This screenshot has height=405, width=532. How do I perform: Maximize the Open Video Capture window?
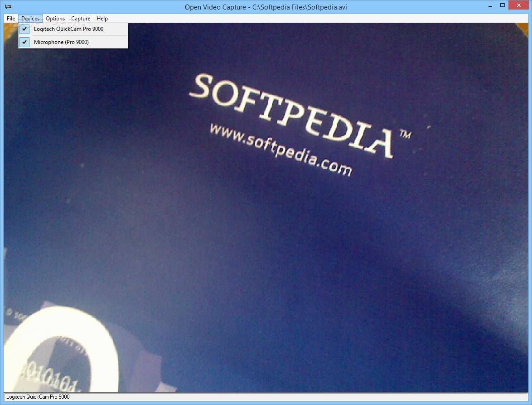(x=503, y=5)
